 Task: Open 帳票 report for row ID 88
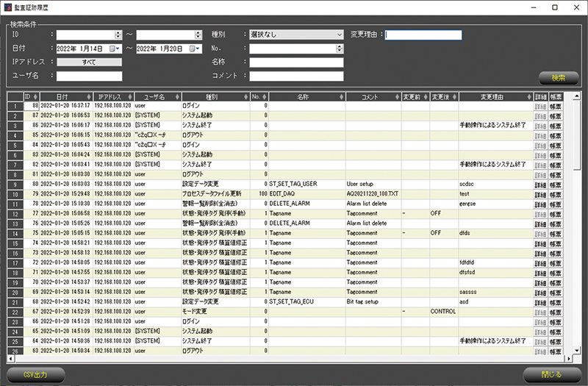[556, 106]
